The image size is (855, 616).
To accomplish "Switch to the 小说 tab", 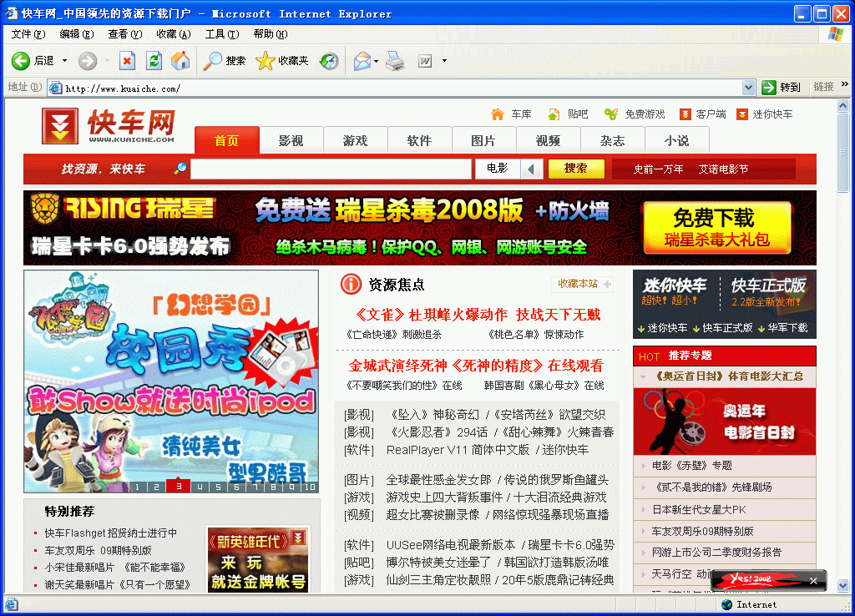I will pos(676,140).
